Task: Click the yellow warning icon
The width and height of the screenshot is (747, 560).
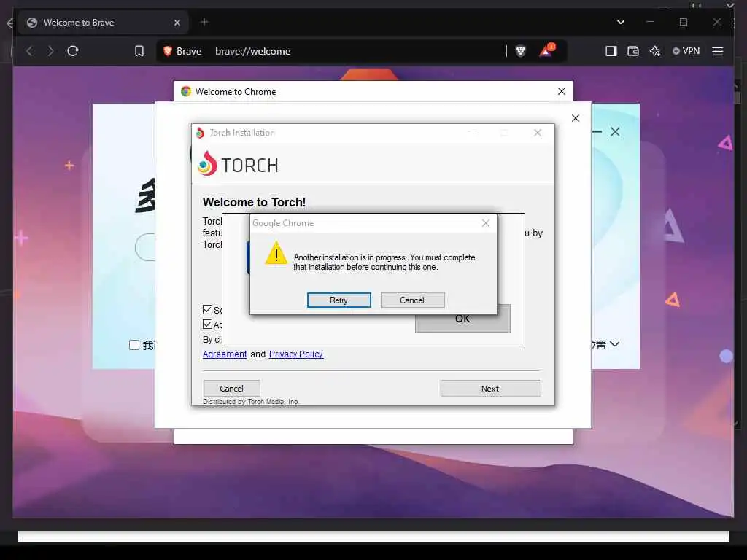Action: pos(276,252)
